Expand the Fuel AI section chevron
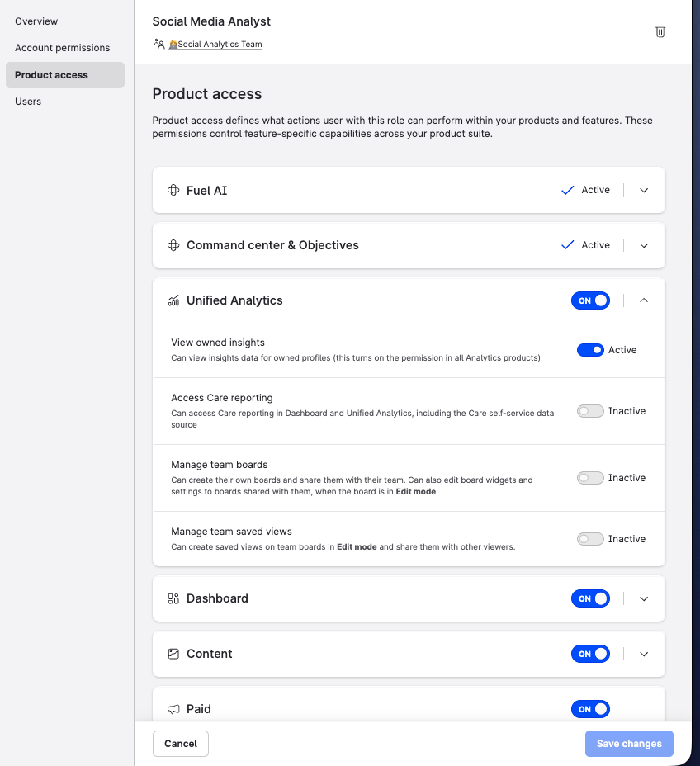Screen dimensions: 700x766 pyautogui.click(x=644, y=190)
